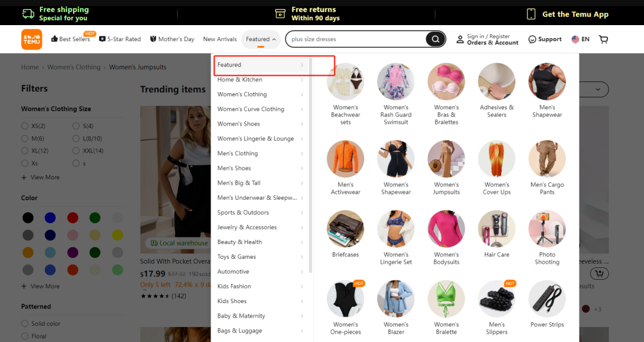Click the account person icon
The image size is (644, 342).
460,39
